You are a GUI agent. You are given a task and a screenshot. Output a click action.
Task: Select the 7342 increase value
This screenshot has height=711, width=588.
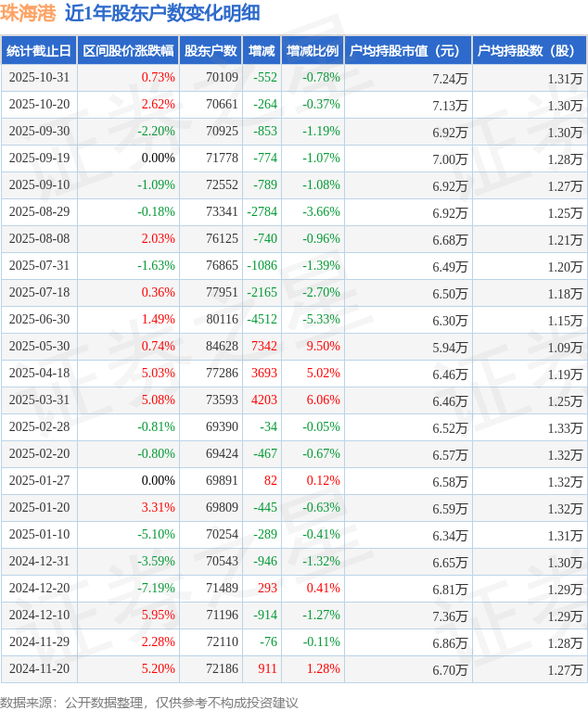pos(263,347)
